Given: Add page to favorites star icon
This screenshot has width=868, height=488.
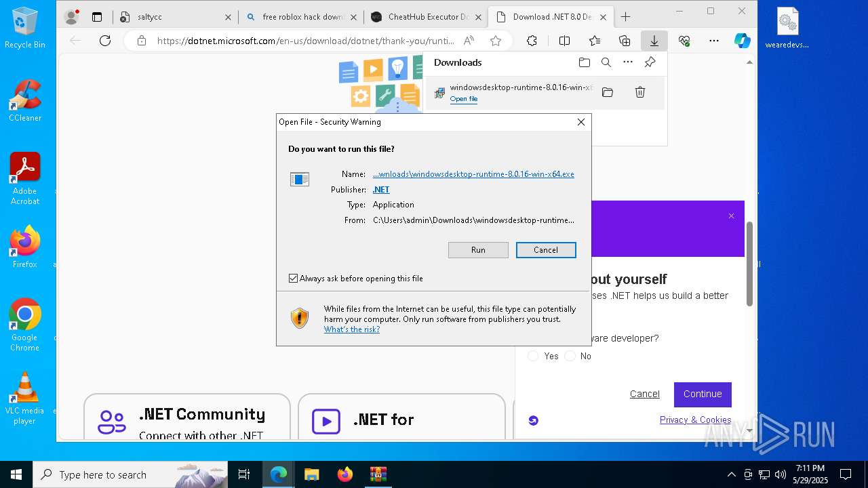Looking at the screenshot, I should 496,41.
